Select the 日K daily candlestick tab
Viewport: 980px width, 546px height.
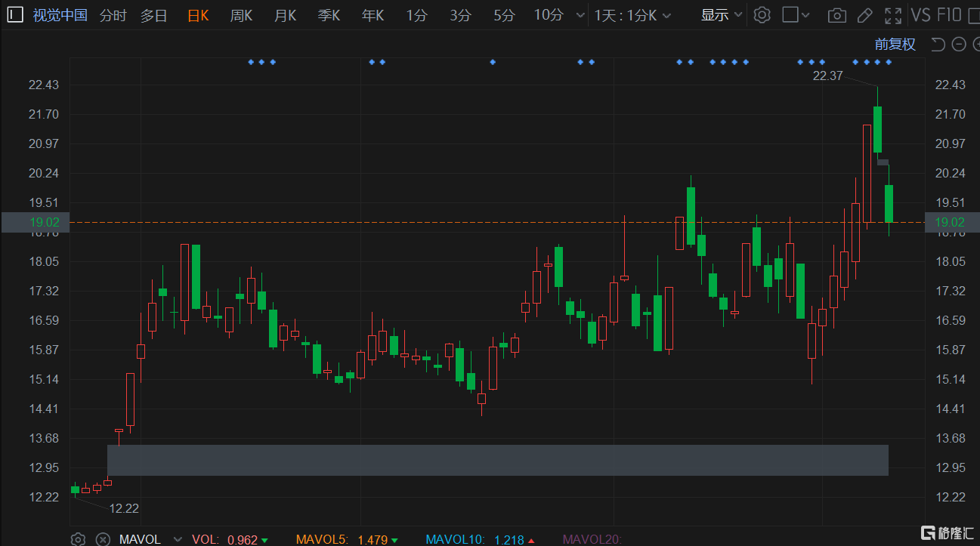coord(198,15)
